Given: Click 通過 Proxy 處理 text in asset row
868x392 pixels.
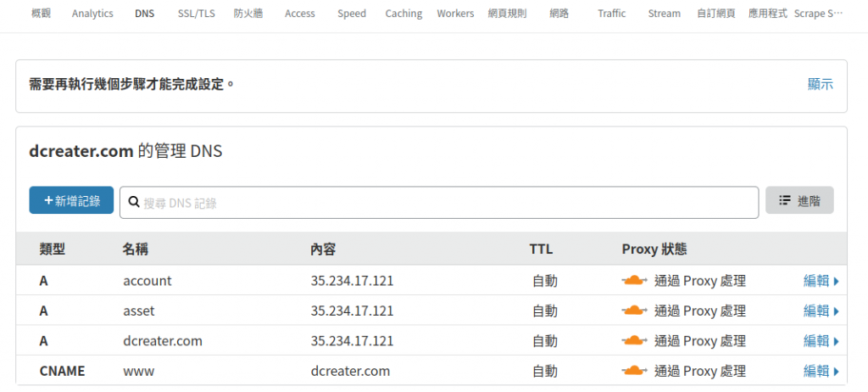Looking at the screenshot, I should [x=699, y=311].
